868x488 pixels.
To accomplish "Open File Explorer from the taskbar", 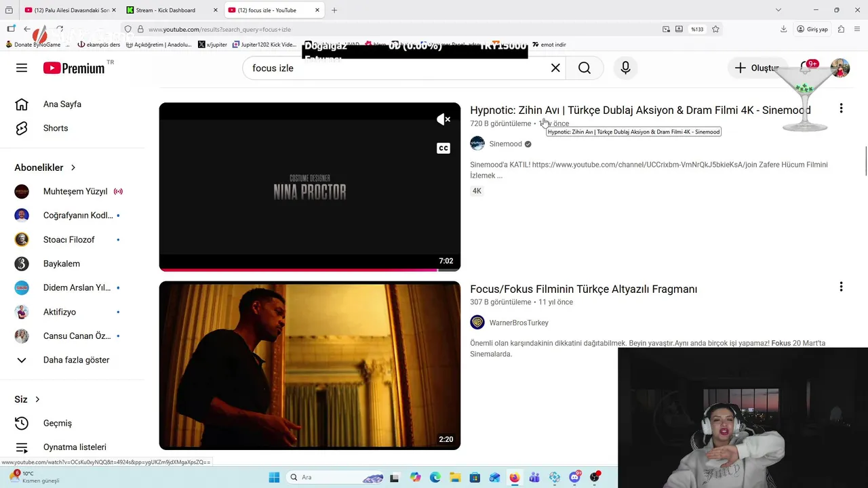I will (455, 477).
